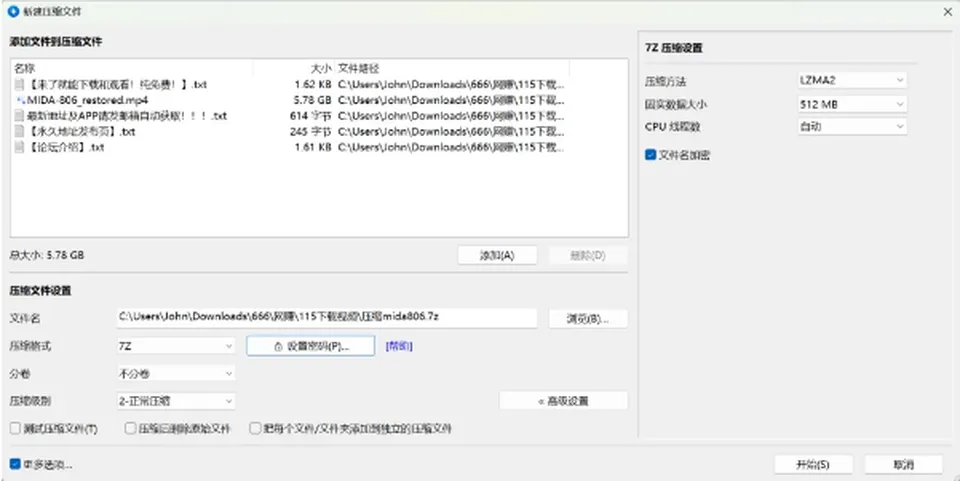Viewport: 960px width, 481px height.
Task: Uncheck the 更多选项... checkbox
Action: [15, 464]
